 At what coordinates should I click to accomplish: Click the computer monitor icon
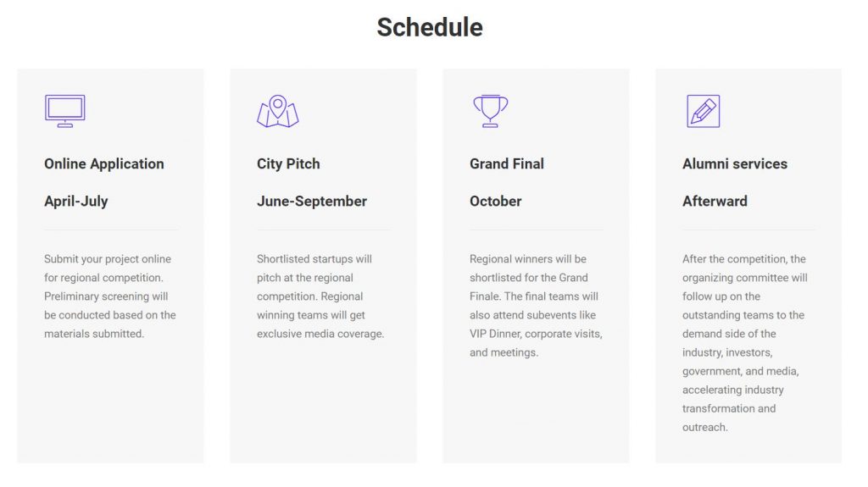(x=64, y=111)
